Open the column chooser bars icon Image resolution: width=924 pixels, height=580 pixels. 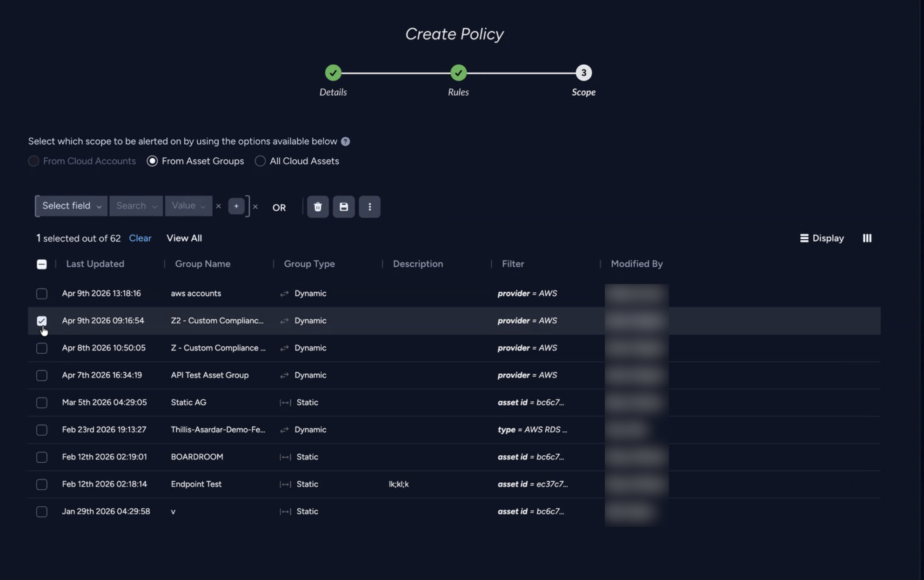(x=867, y=238)
